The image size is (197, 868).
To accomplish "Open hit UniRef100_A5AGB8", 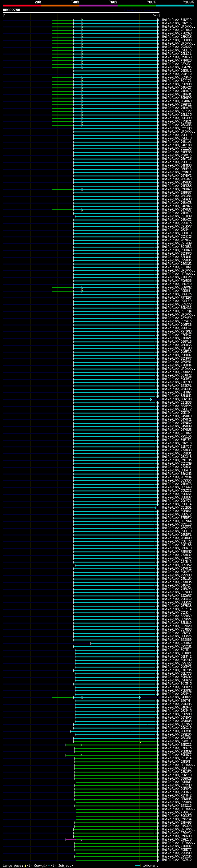I will 177,836.
